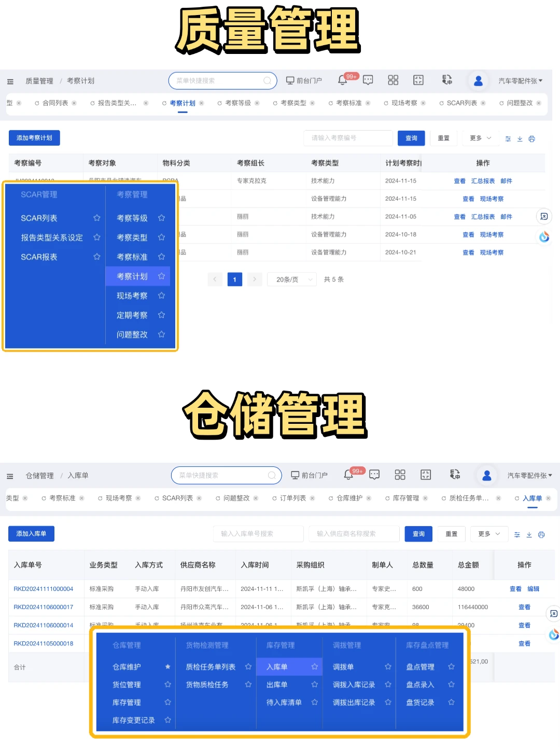The width and height of the screenshot is (560, 747).
Task: Favorite SCAR列表 with its star toggle
Action: [x=96, y=218]
